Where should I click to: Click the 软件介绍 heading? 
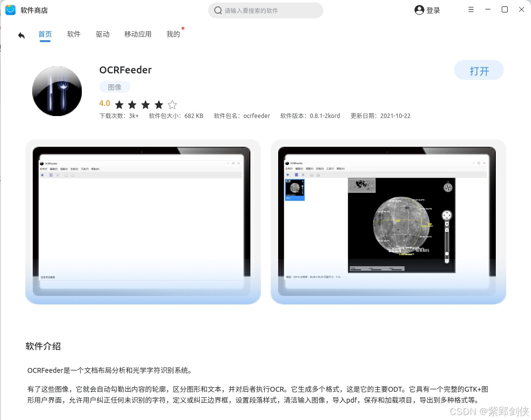coord(43,346)
